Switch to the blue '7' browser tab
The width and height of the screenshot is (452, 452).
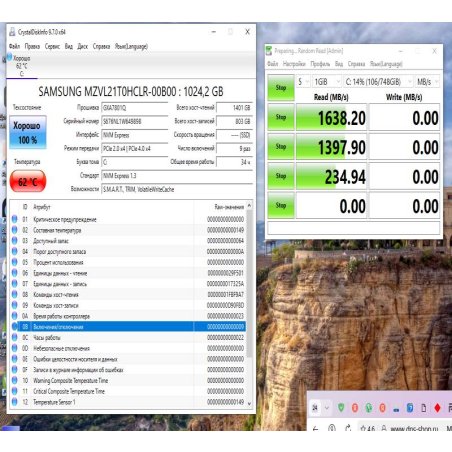pyautogui.click(x=410, y=407)
